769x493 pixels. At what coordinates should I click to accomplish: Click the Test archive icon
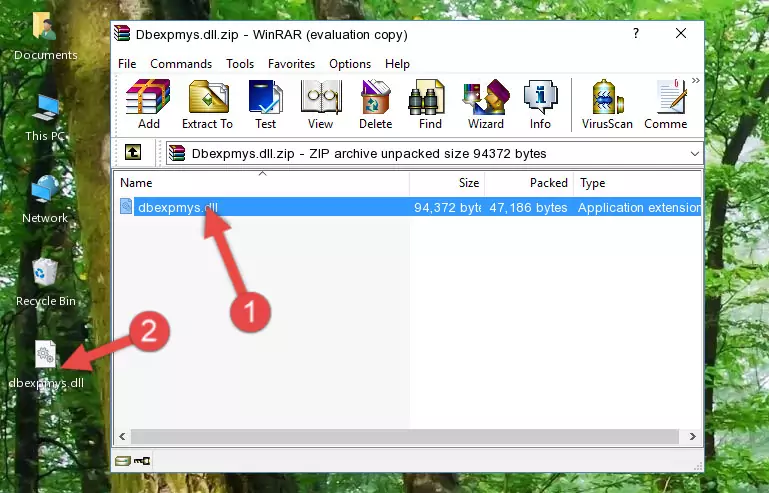coord(265,104)
